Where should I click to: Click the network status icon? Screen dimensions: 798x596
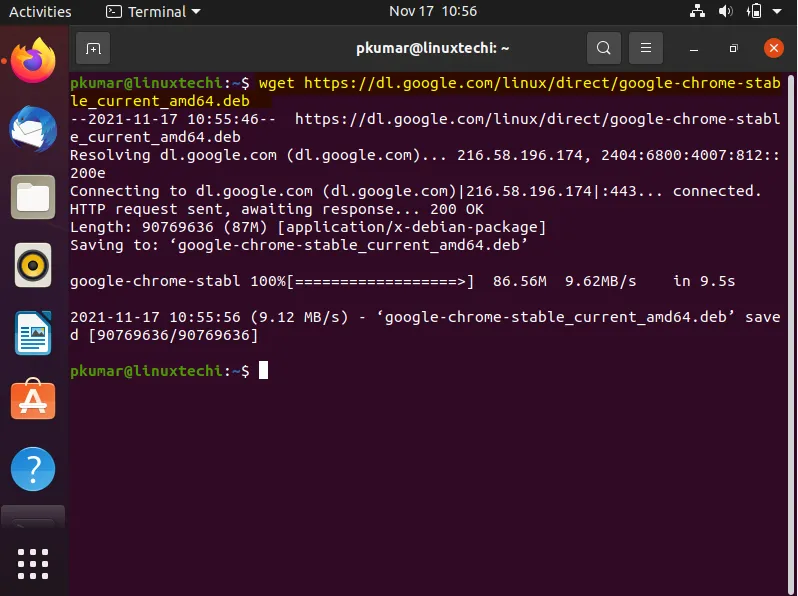(x=697, y=11)
